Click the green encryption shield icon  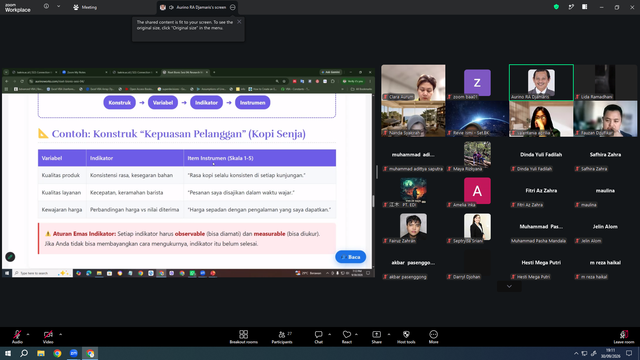[x=556, y=7]
